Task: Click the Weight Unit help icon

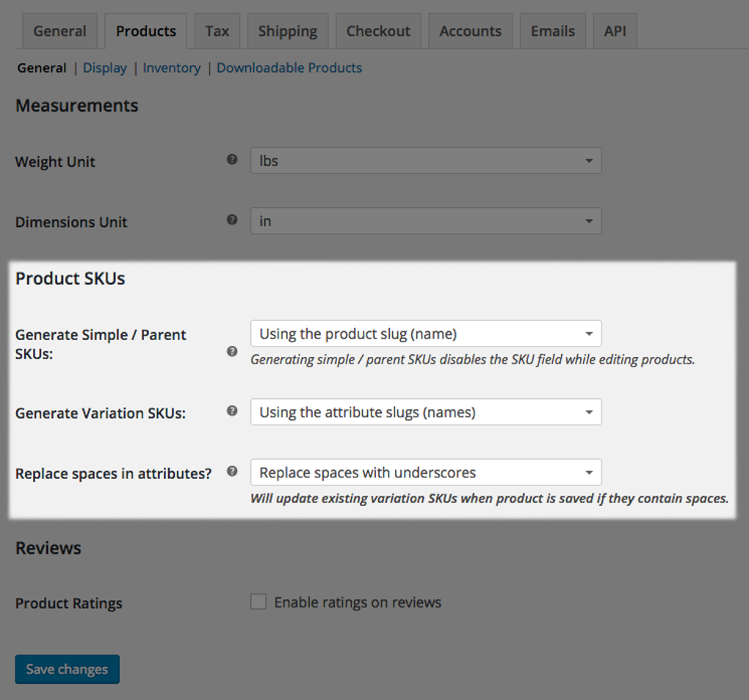Action: [232, 159]
